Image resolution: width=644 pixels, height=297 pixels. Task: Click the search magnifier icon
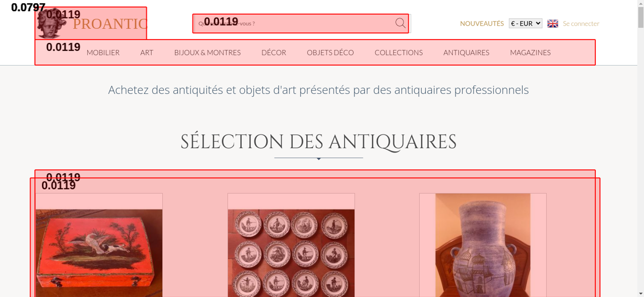coord(400,23)
